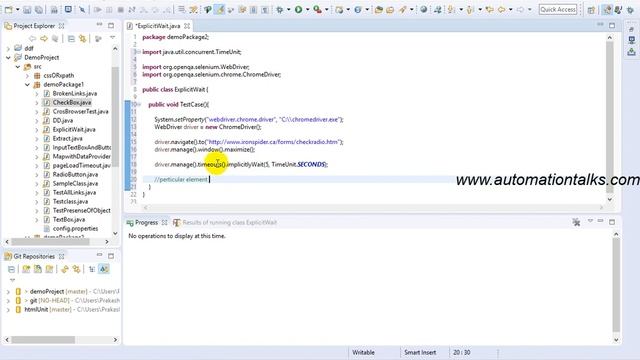Open the Run button dropdown arrow
This screenshot has height=360, width=640.
307,9
